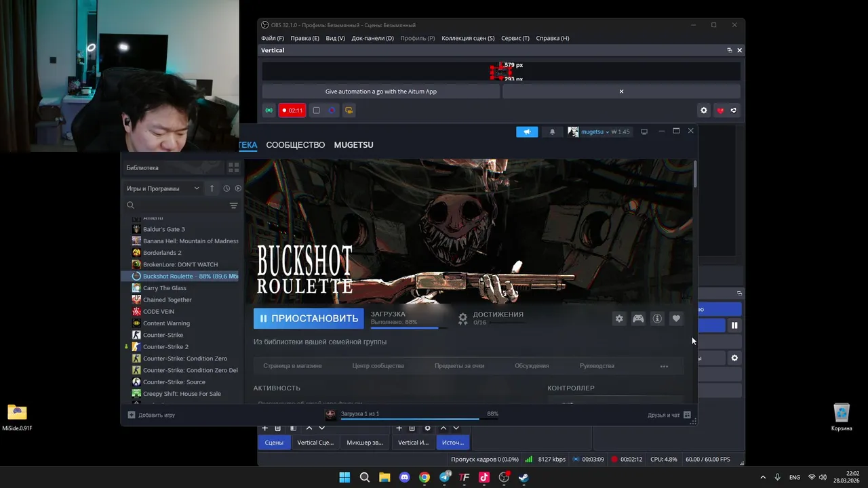Open MUGETSU profile section in Steam

[x=353, y=145]
